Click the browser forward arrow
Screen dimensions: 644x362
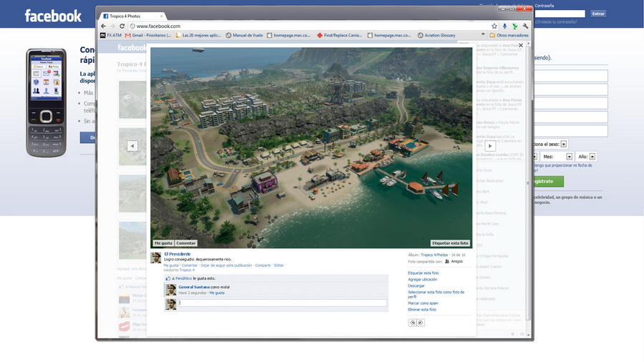coord(112,26)
